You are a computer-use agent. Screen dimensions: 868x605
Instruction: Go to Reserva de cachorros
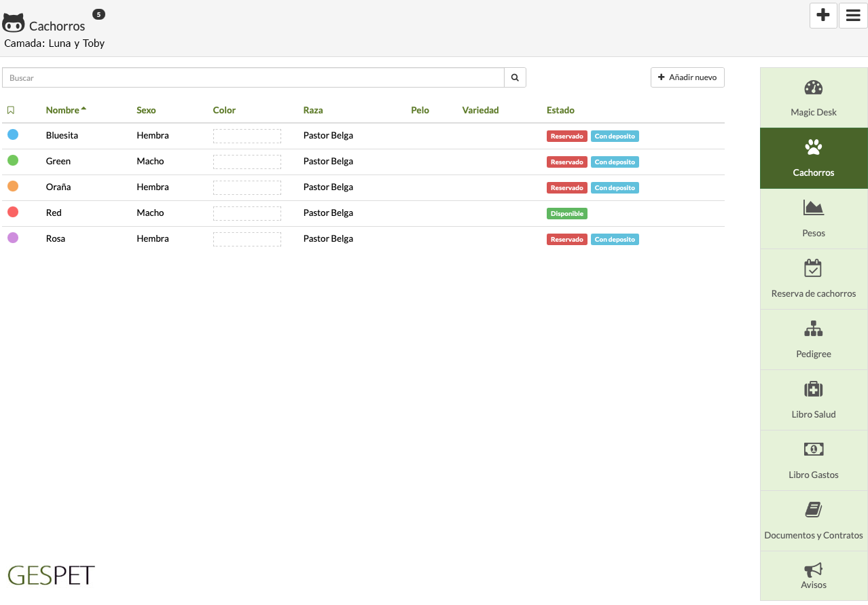click(813, 279)
